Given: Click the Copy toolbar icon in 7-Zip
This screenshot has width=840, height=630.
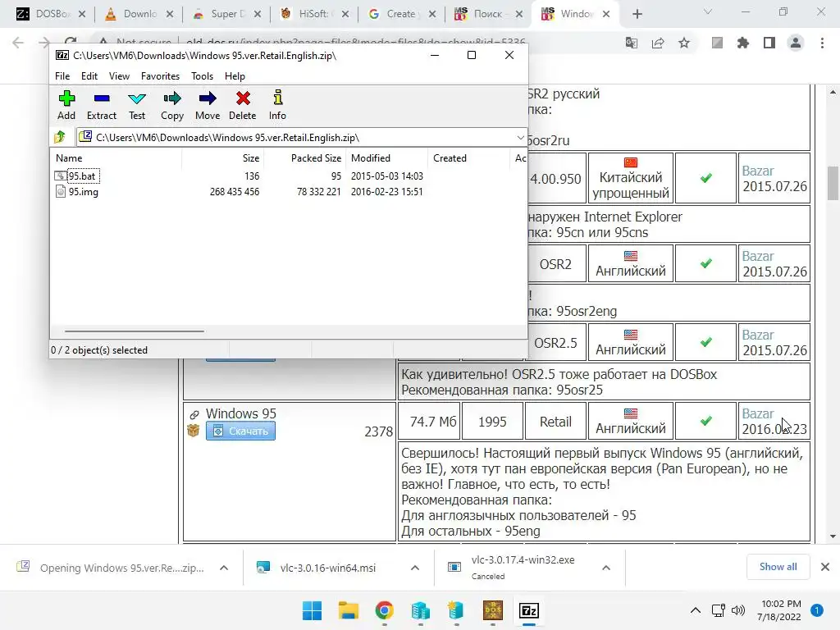Looking at the screenshot, I should pyautogui.click(x=172, y=105).
